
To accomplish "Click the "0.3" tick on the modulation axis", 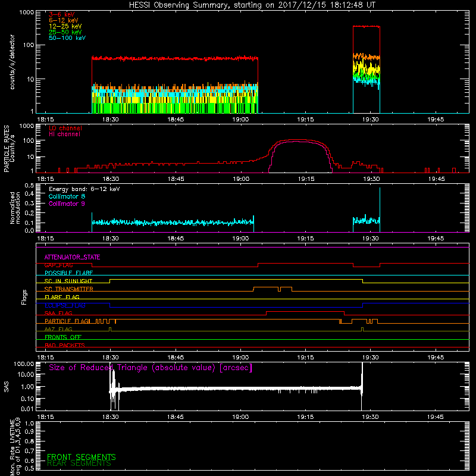I will [x=29, y=203].
